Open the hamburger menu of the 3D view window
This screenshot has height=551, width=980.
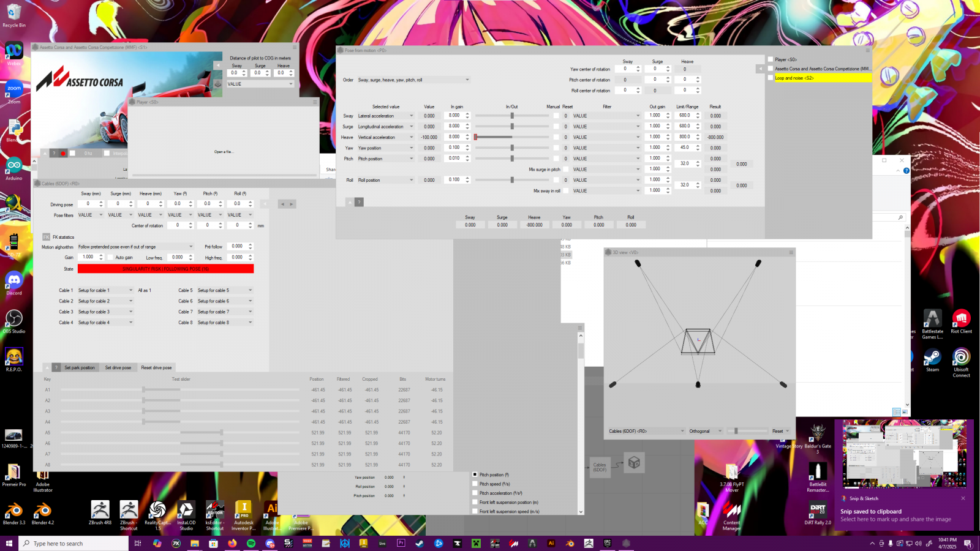click(791, 252)
